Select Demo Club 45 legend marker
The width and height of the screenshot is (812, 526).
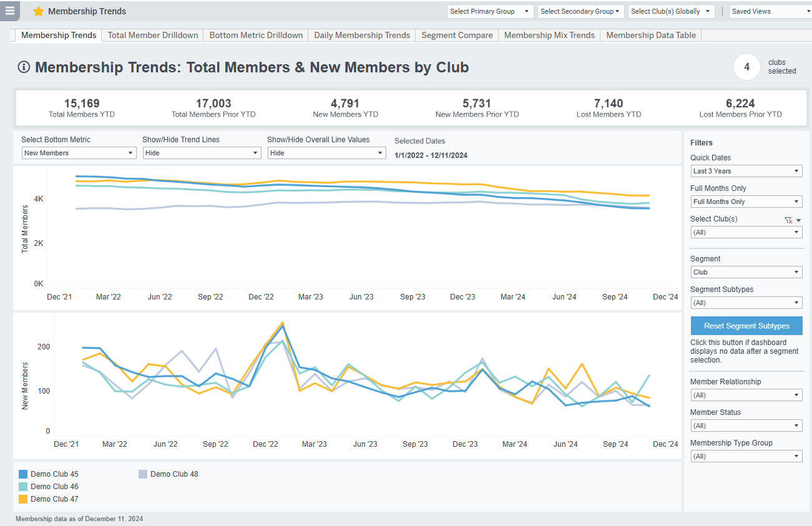point(22,474)
